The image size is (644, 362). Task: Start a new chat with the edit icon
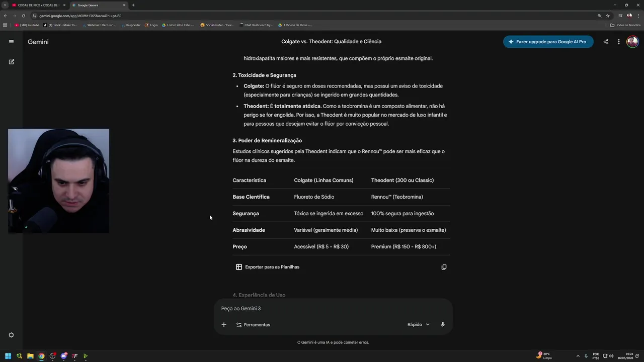pos(11,62)
